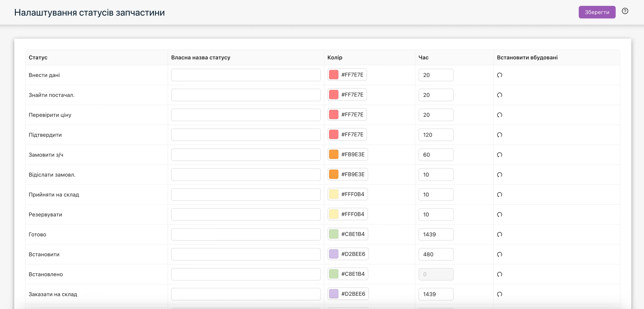The height and width of the screenshot is (309, 644).
Task: Click the Резервувати status label
Action: pyautogui.click(x=45, y=214)
